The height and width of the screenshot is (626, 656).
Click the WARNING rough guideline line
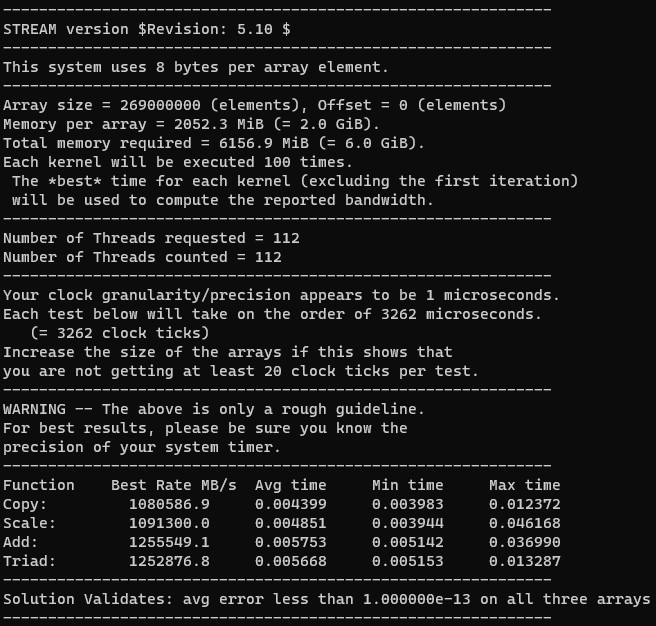pos(214,409)
